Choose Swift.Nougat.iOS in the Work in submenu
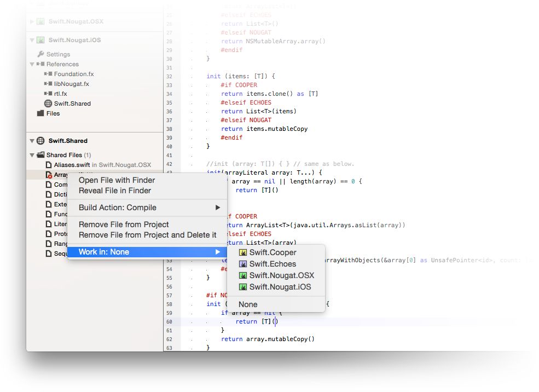This screenshot has width=539, height=392. pos(276,287)
